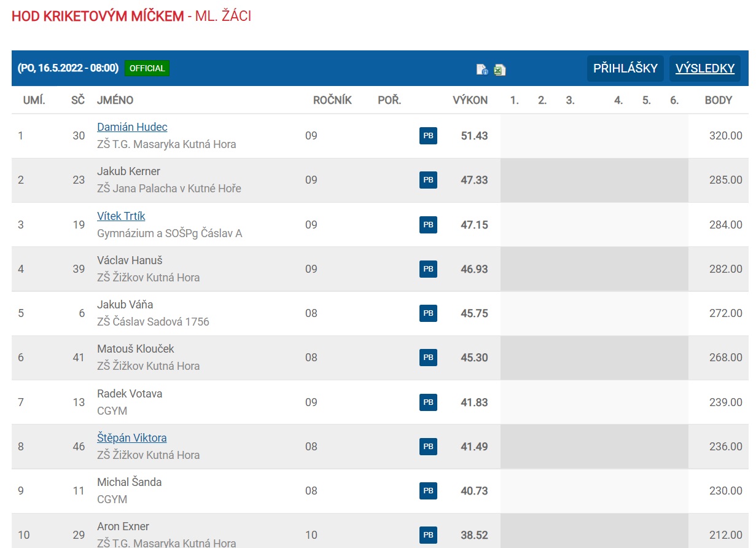
Task: Click points value 236.00
Action: tap(726, 447)
